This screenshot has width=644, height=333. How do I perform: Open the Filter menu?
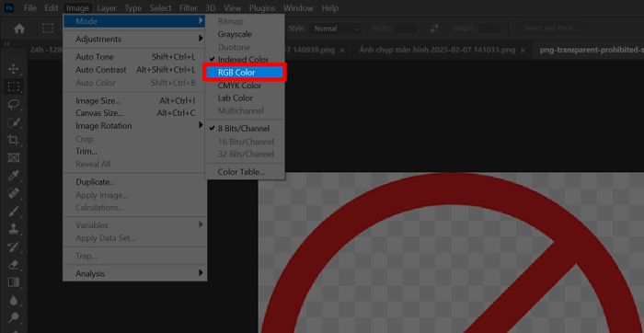(x=189, y=7)
